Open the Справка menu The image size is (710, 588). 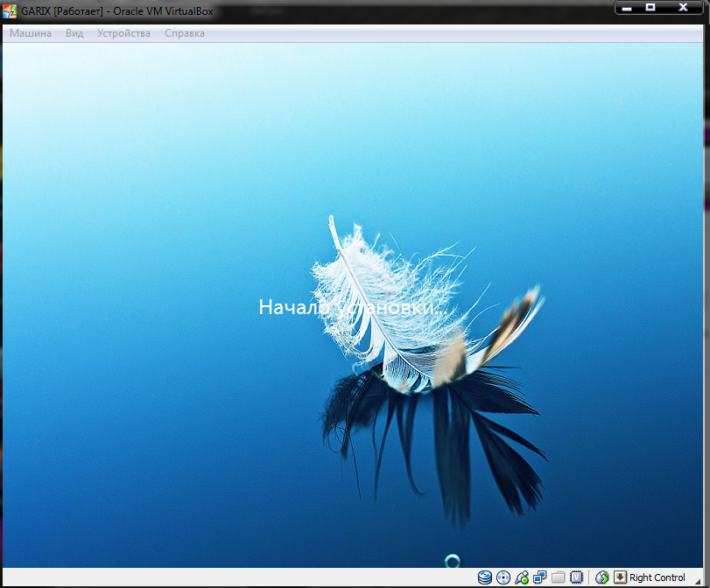click(185, 33)
